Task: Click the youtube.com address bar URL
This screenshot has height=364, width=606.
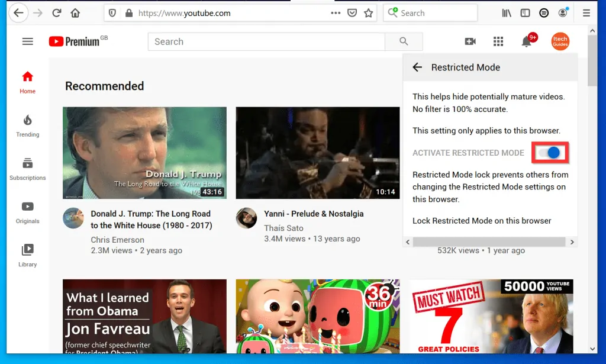Action: tap(185, 13)
